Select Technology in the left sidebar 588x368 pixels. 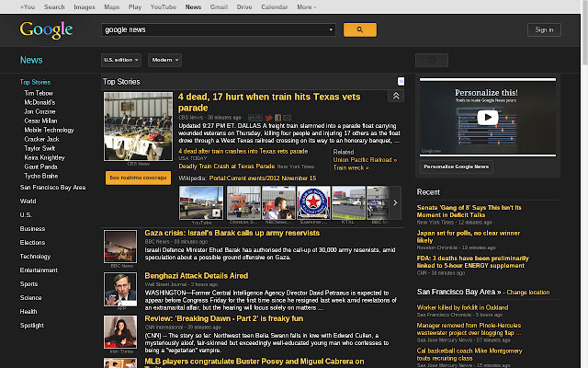point(35,256)
